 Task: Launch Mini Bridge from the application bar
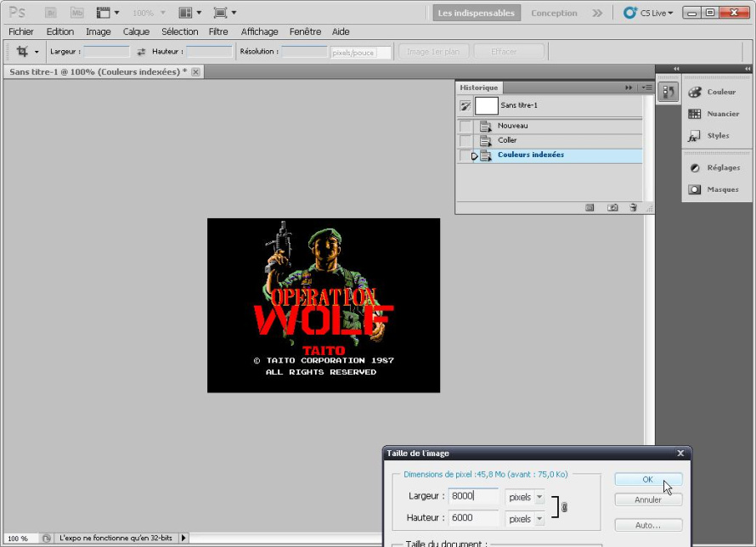tap(76, 13)
